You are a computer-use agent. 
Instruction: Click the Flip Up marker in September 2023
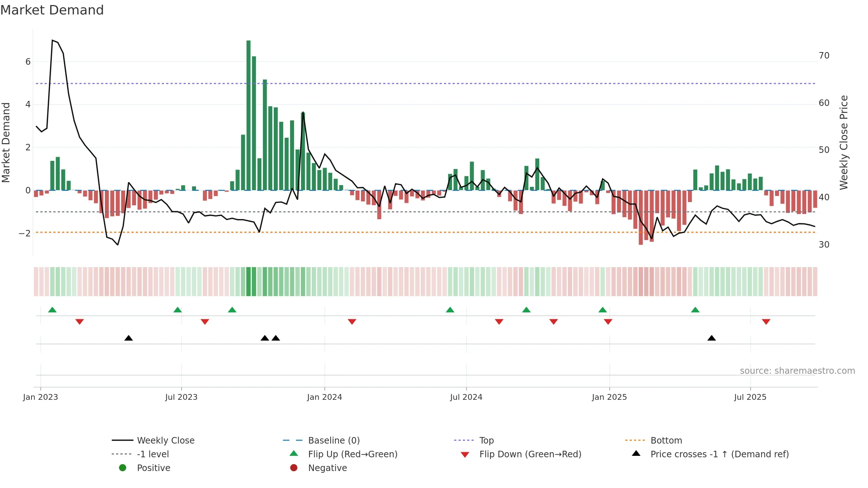[232, 310]
